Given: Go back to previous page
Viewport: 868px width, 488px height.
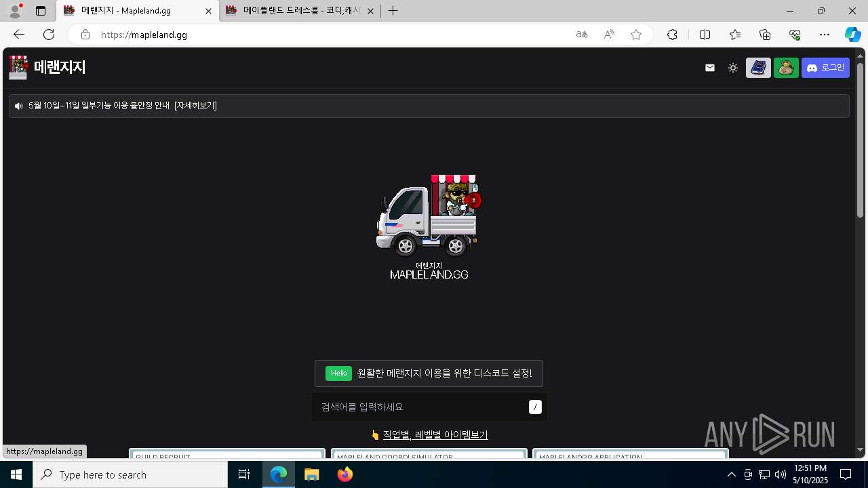Looking at the screenshot, I should pos(19,35).
